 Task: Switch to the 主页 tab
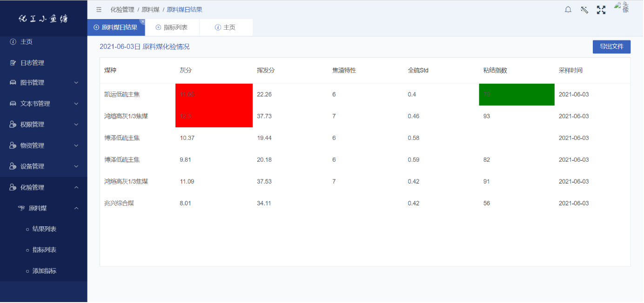(225, 27)
